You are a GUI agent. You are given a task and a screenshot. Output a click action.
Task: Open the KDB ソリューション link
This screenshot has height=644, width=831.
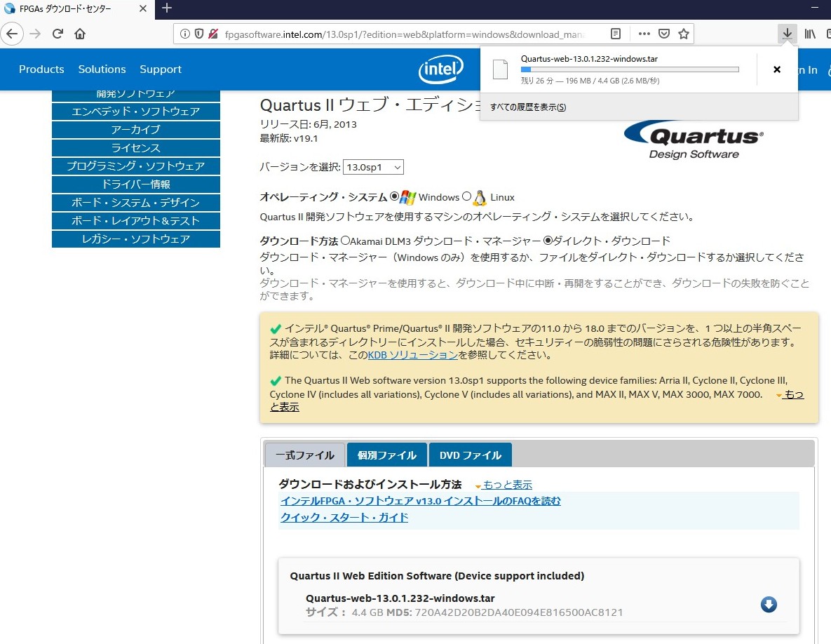point(412,355)
